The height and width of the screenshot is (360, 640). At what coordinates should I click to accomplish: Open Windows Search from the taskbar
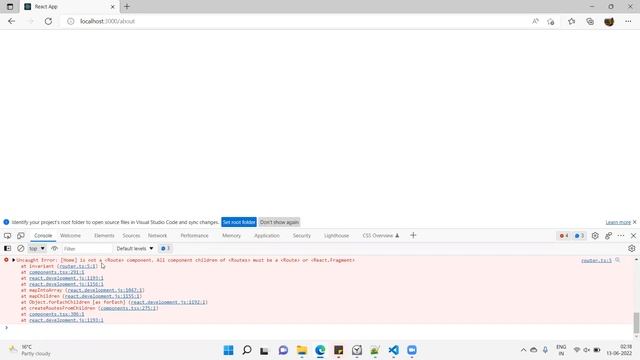[x=247, y=350]
